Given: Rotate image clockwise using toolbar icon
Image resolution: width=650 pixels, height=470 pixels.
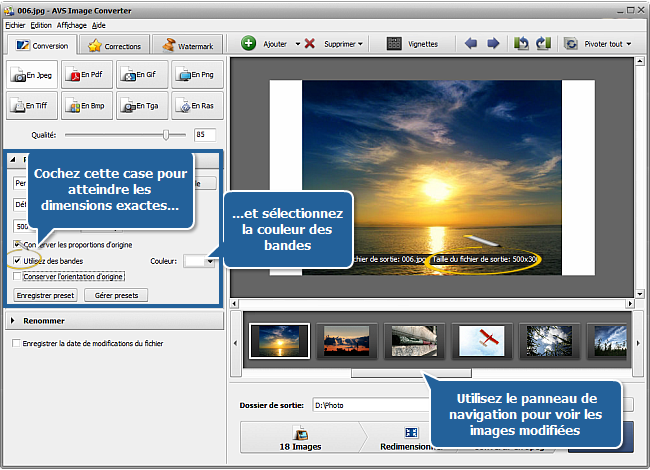Looking at the screenshot, I should click(543, 44).
